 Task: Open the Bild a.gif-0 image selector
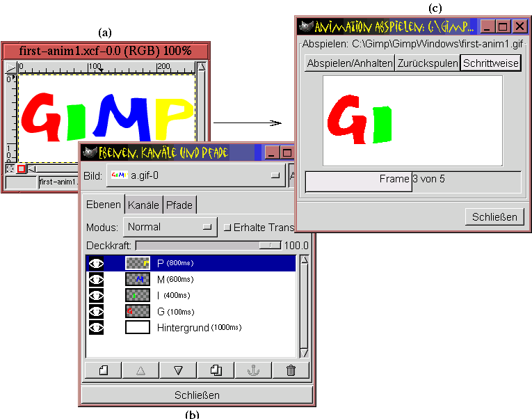click(194, 175)
